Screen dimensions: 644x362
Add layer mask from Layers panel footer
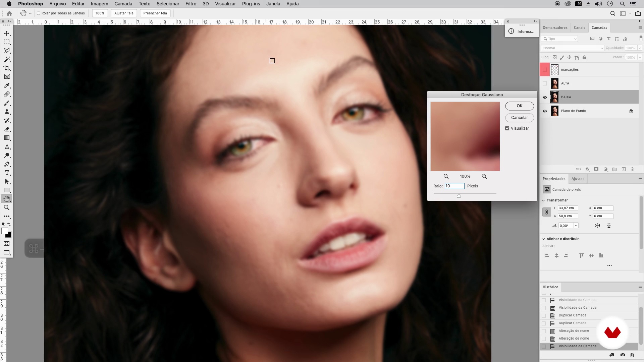(596, 169)
